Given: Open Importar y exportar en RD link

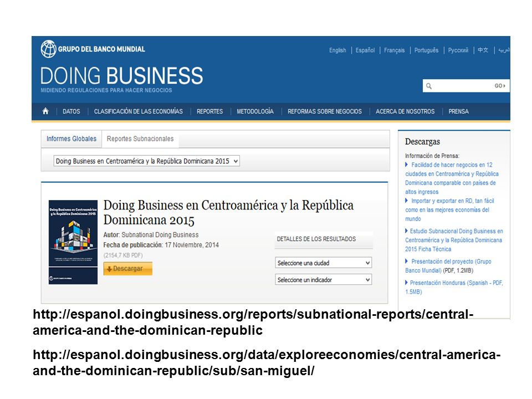Looking at the screenshot, I should (x=449, y=209).
